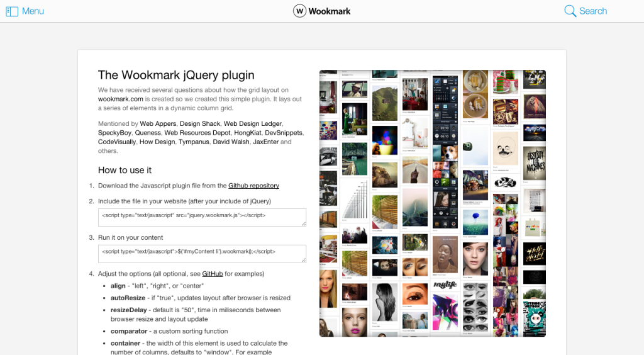The image size is (644, 355).
Task: Focus the #myContent wookmark script textarea
Action: click(202, 254)
